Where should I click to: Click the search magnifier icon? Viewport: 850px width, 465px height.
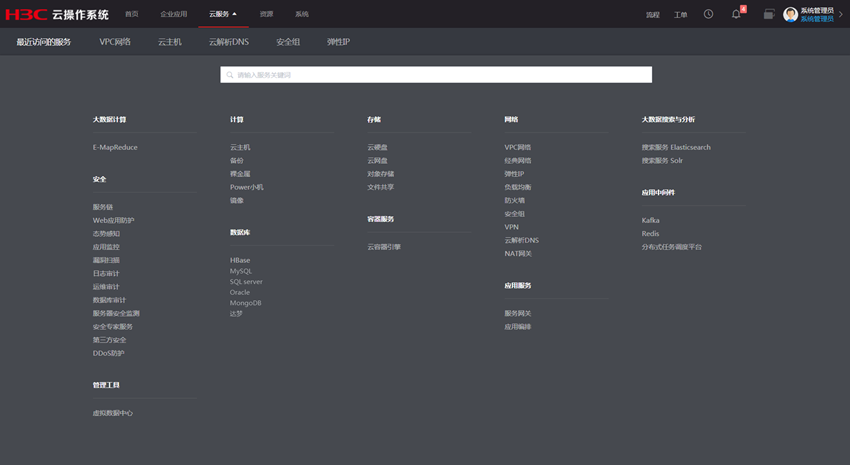[230, 75]
